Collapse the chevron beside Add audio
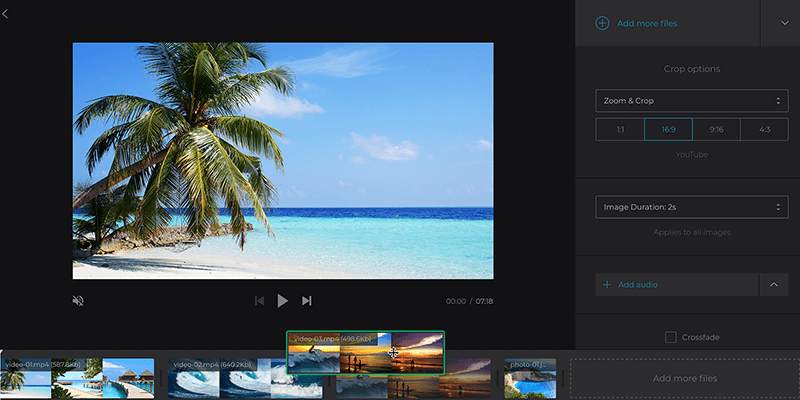Screen dimensions: 800x400 click(x=774, y=285)
